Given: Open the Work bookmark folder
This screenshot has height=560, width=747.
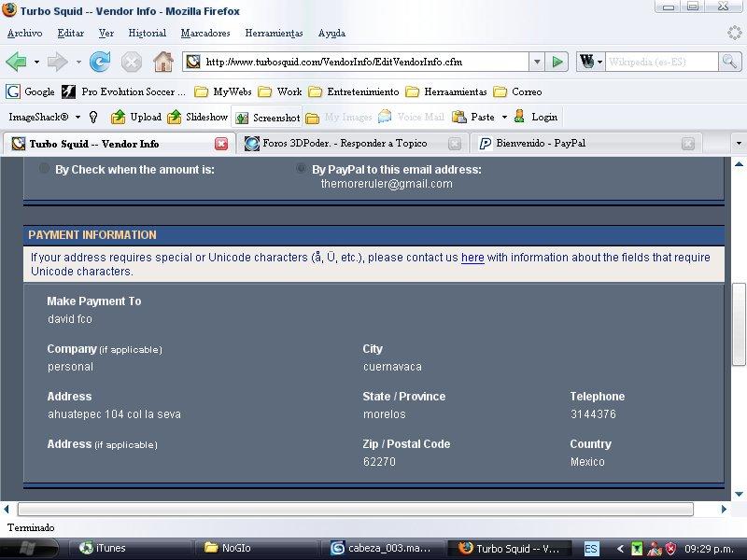Looking at the screenshot, I should pos(279,91).
